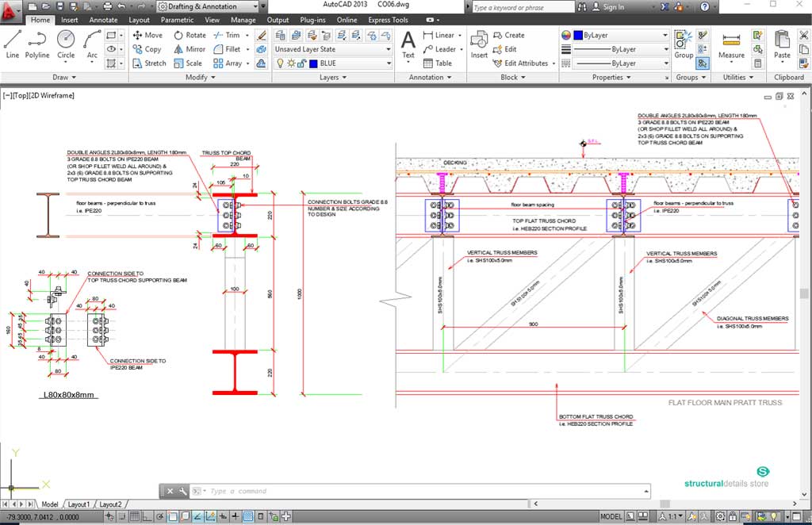Select the Circle tool
Screen dimensions: 812x525
coord(66,44)
